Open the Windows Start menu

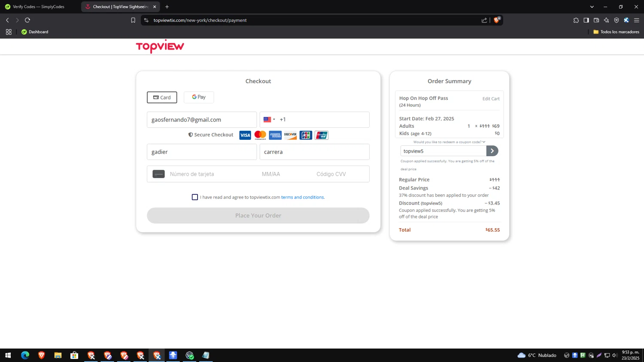click(x=8, y=355)
